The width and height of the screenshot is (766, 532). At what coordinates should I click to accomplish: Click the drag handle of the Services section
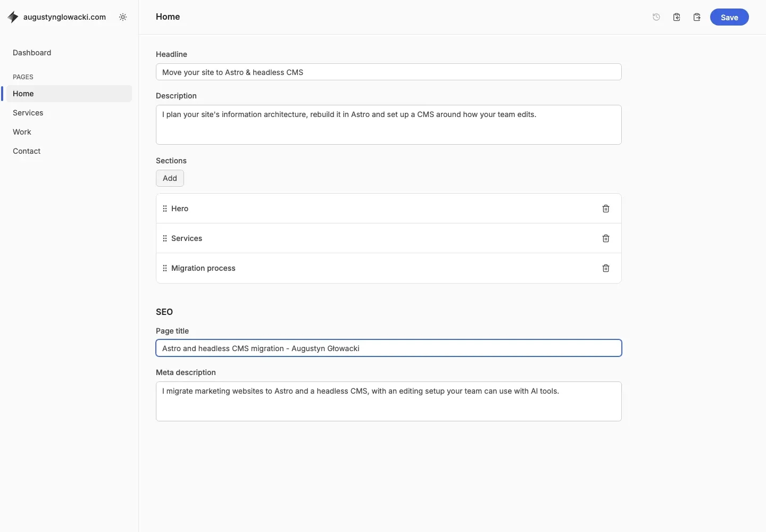click(165, 238)
